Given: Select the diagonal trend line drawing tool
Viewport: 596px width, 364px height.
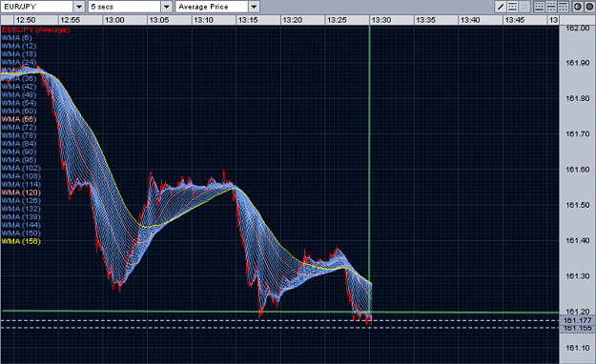Looking at the screenshot, I should [x=501, y=7].
